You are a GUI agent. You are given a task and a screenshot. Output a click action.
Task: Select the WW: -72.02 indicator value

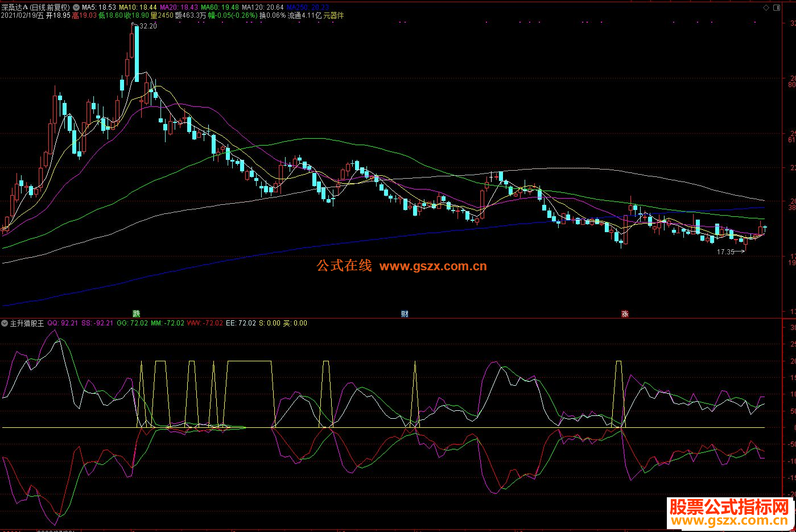pyautogui.click(x=205, y=323)
